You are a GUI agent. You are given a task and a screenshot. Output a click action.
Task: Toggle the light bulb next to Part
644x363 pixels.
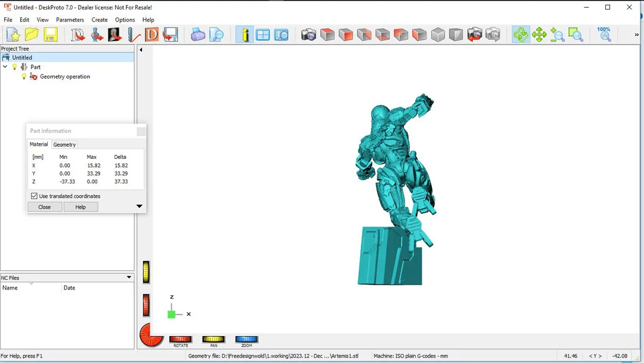[14, 67]
